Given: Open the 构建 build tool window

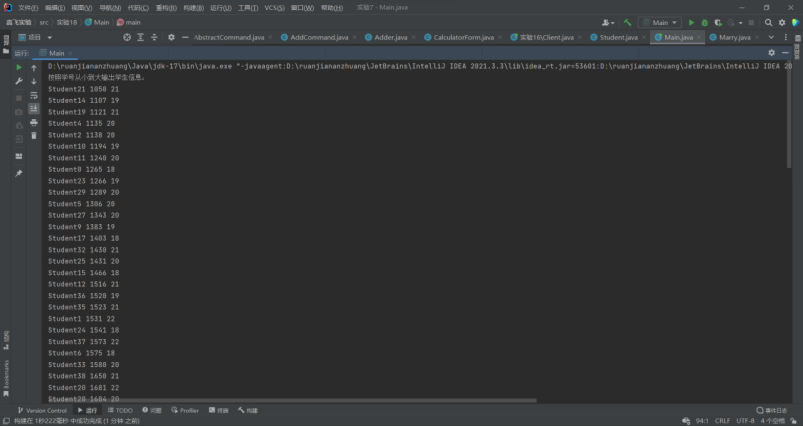Looking at the screenshot, I should tap(248, 411).
